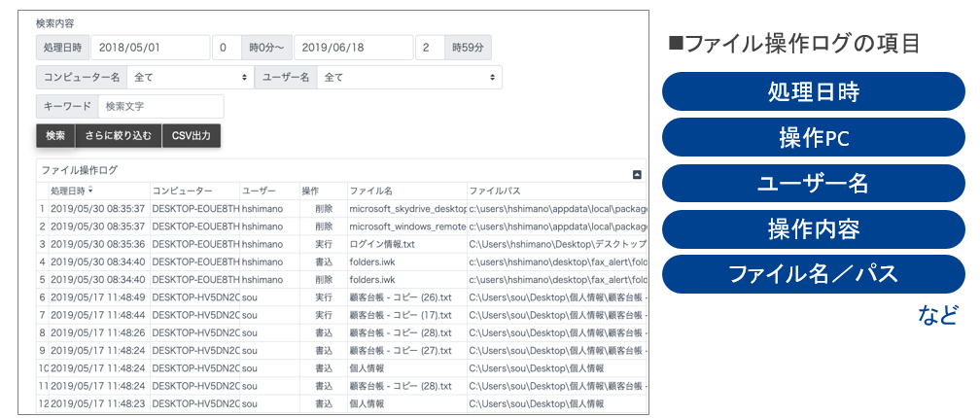Viewport: 980px width, 418px height.
Task: Click the 書込 cell in row 8
Action: click(323, 332)
